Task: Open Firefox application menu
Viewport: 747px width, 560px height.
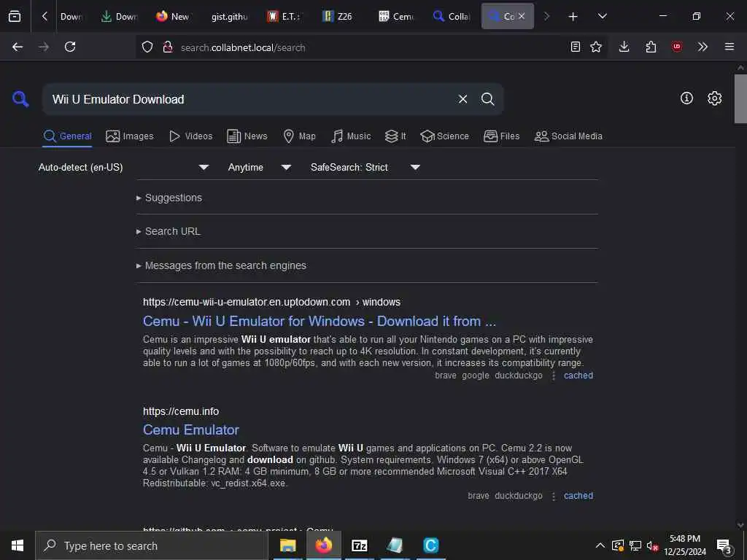Action: [x=729, y=47]
